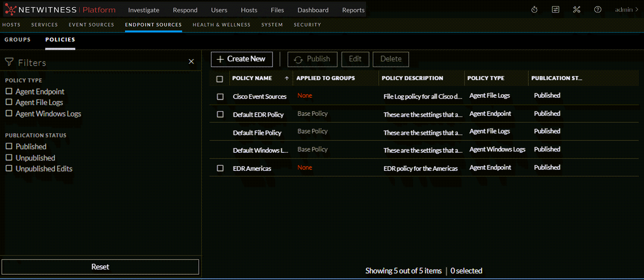644x280 pixels.
Task: Check the Published status filter
Action: tap(9, 146)
